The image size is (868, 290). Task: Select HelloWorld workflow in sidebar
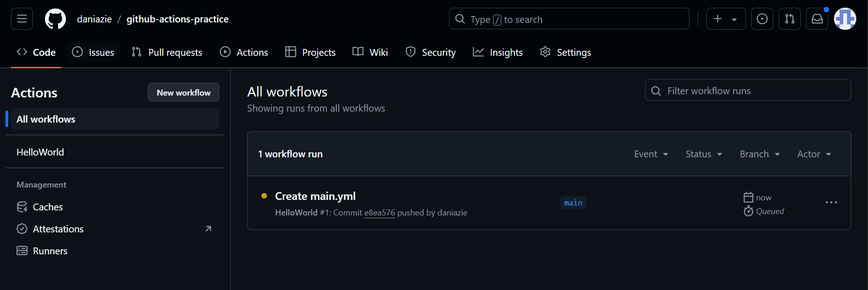coord(40,152)
